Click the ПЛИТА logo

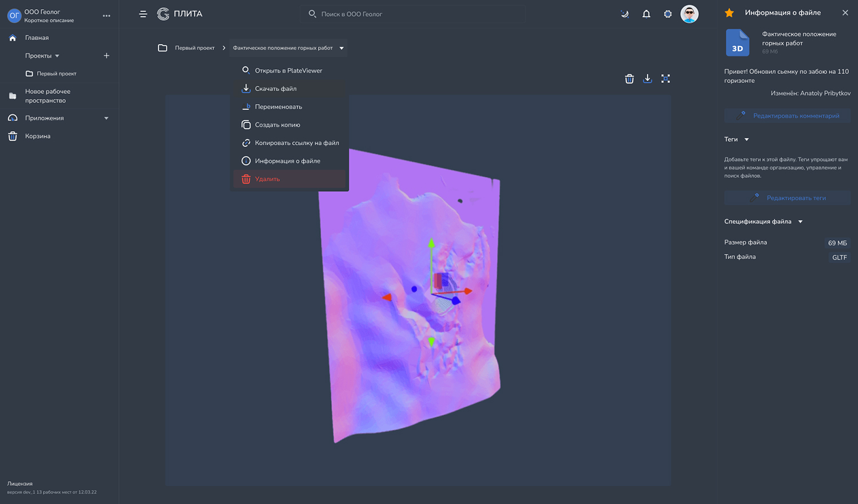tap(180, 14)
